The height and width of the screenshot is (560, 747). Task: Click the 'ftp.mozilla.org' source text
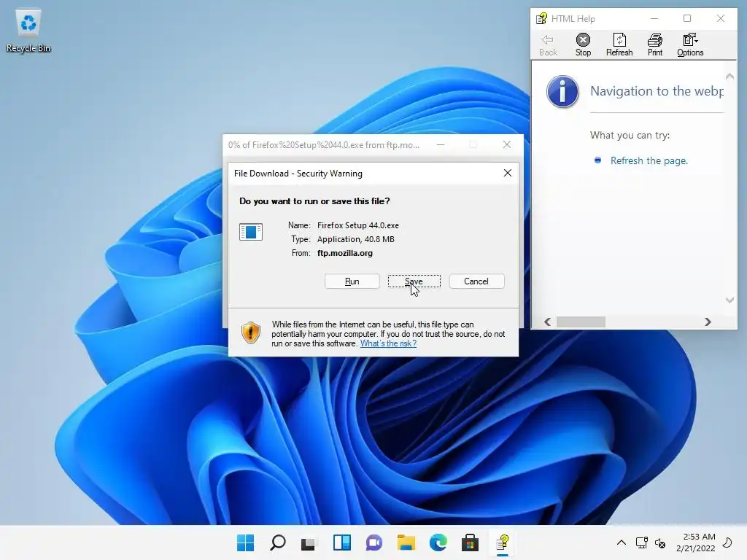(x=345, y=253)
